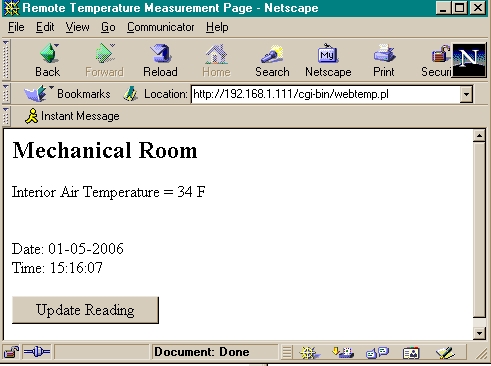
Task: Open the Composer icon in the status bar
Action: [445, 353]
